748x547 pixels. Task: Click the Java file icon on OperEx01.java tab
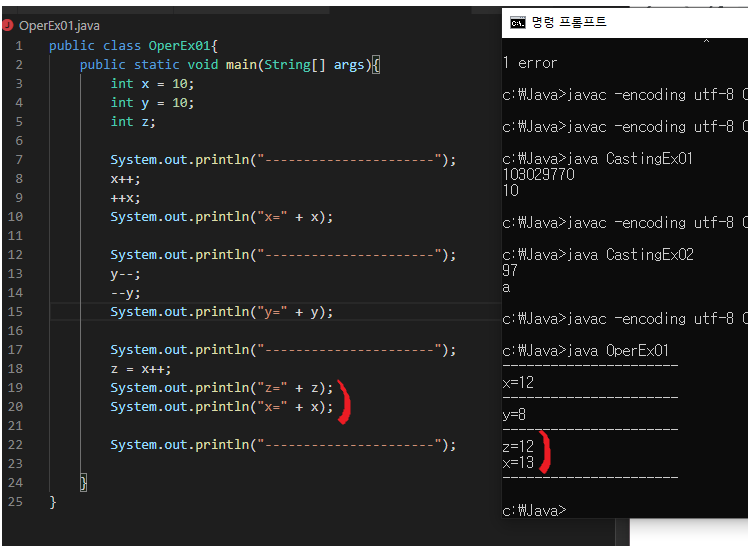(8, 25)
